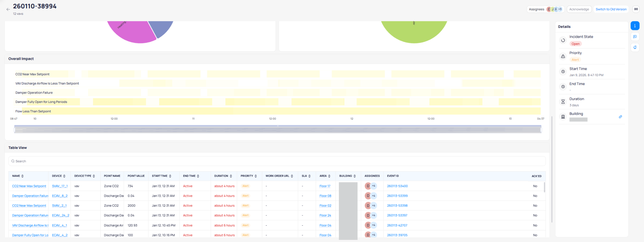This screenshot has width=644, height=242.
Task: Click the table Search input field
Action: [x=277, y=161]
